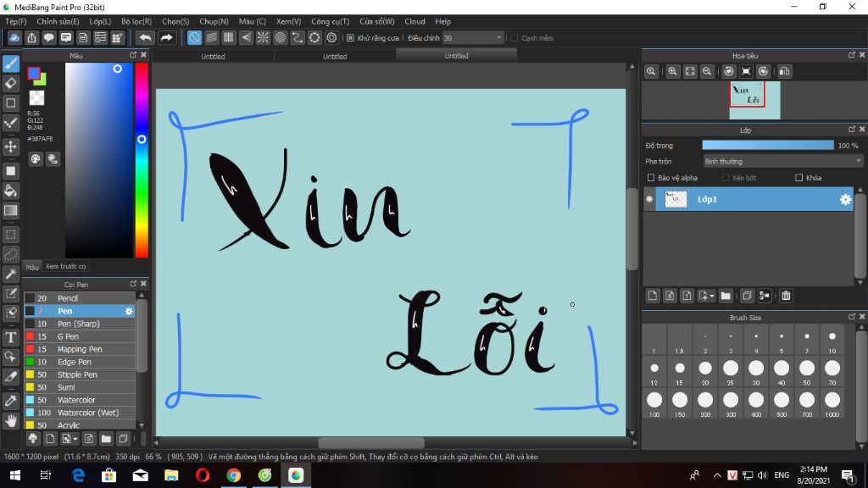Select the Brush tool in left toolbar
The height and width of the screenshot is (488, 868).
click(x=11, y=64)
